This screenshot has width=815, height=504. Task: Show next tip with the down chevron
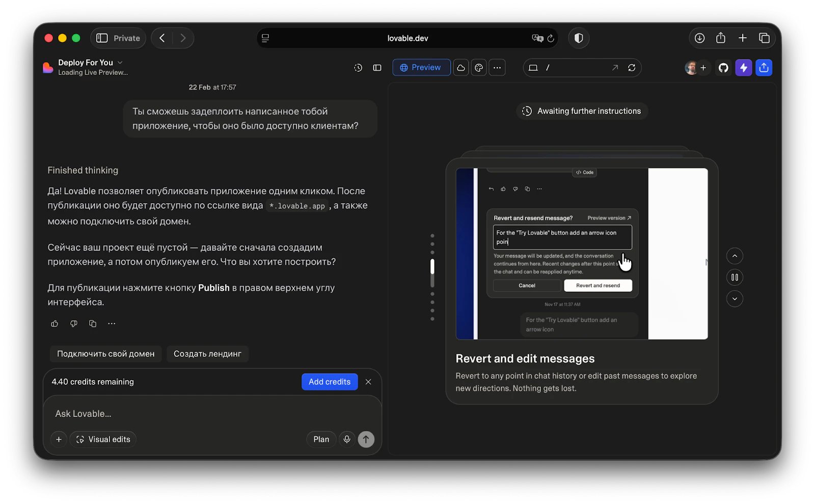pyautogui.click(x=735, y=299)
